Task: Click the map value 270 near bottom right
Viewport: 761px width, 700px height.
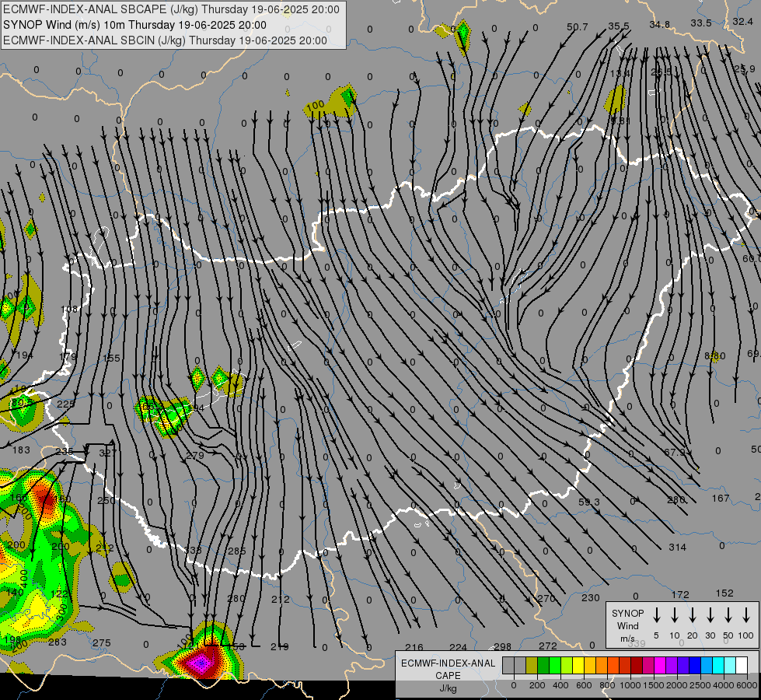Action: click(546, 598)
